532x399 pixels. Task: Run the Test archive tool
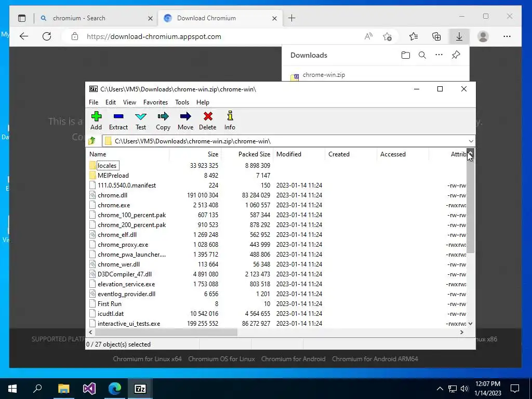click(140, 121)
